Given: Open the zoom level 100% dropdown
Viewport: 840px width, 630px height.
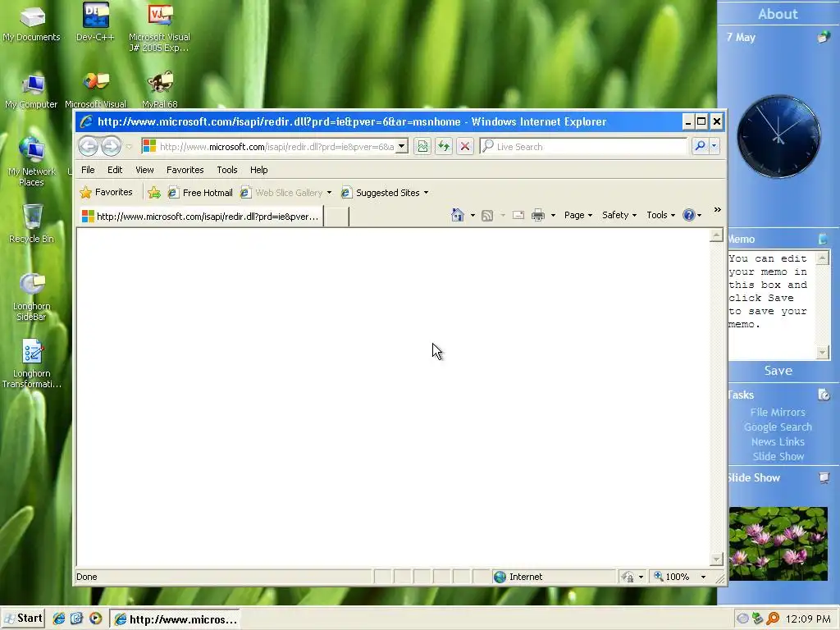Looking at the screenshot, I should (703, 577).
